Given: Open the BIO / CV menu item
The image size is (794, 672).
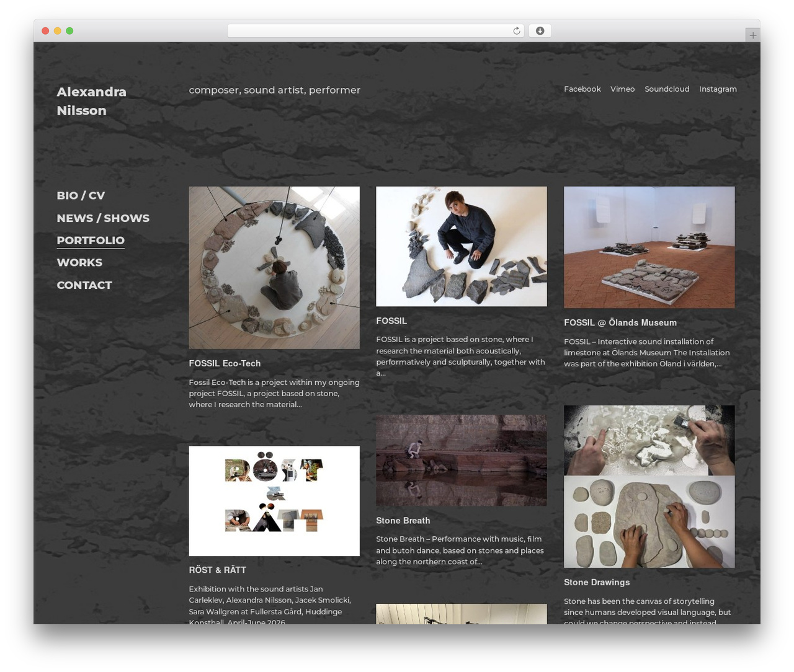Looking at the screenshot, I should [81, 195].
